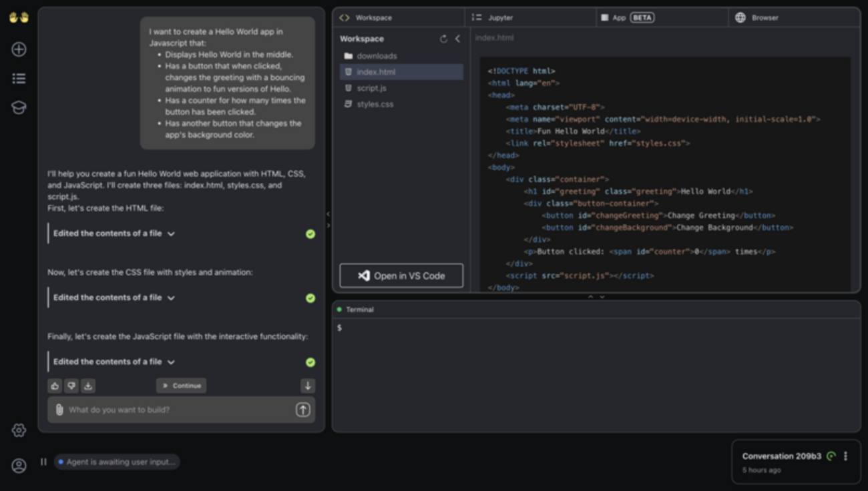The image size is (868, 491).
Task: Attach a file with paperclip icon
Action: pyautogui.click(x=59, y=410)
